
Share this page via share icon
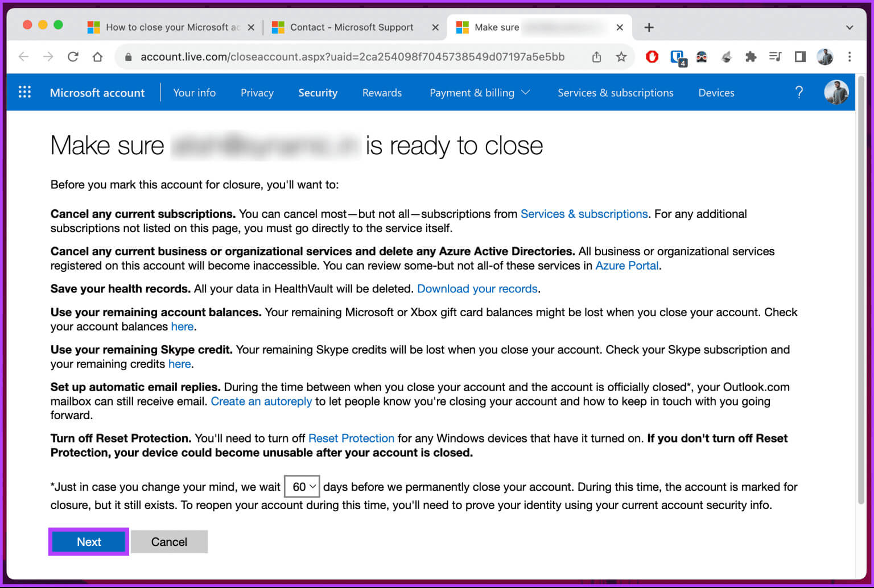(x=596, y=57)
